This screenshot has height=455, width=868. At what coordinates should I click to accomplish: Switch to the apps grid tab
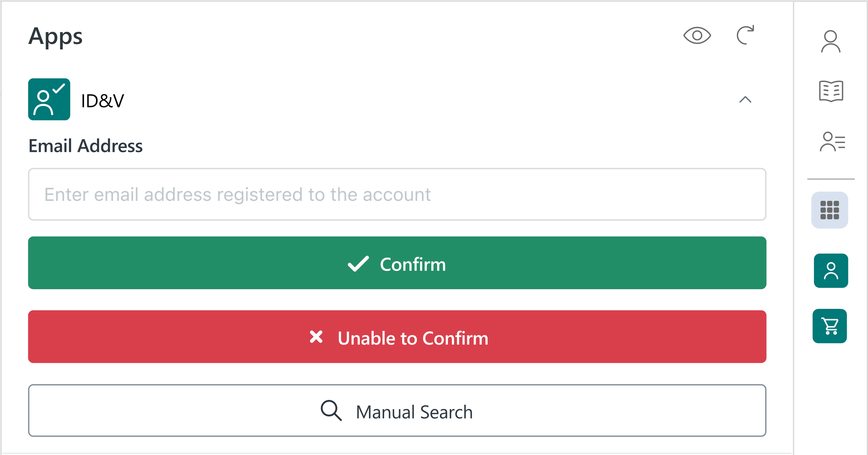830,210
